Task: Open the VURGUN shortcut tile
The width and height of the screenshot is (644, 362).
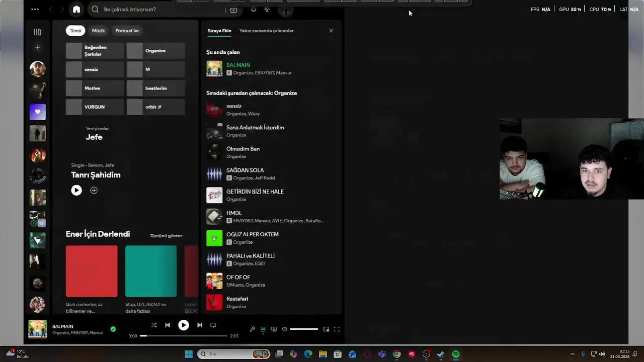Action: coord(95,107)
